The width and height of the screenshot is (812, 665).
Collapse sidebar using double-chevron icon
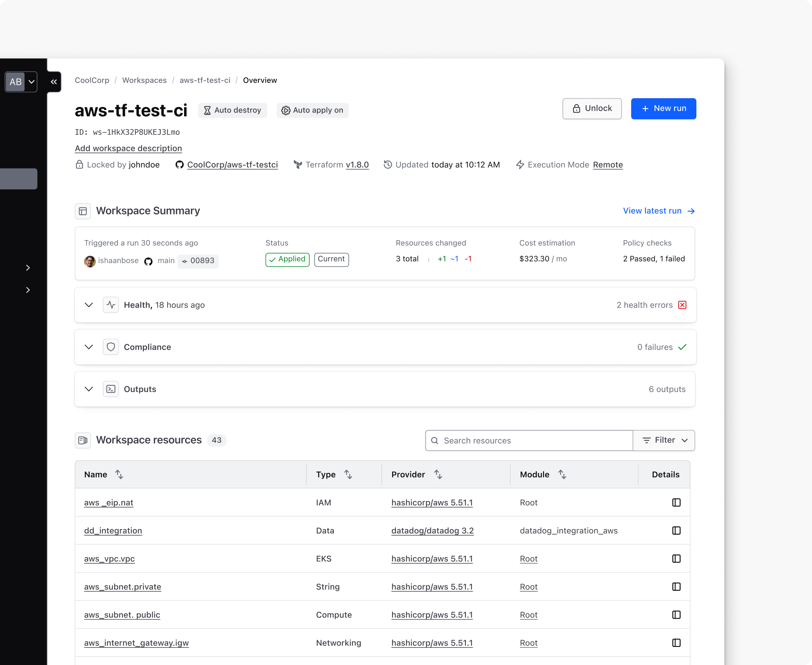[54, 81]
